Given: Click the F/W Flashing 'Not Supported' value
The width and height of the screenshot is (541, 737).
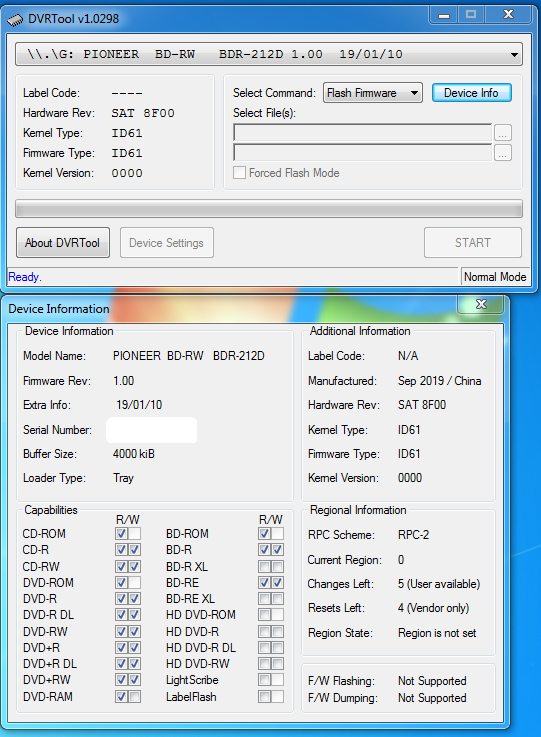Looking at the screenshot, I should click(x=432, y=681).
